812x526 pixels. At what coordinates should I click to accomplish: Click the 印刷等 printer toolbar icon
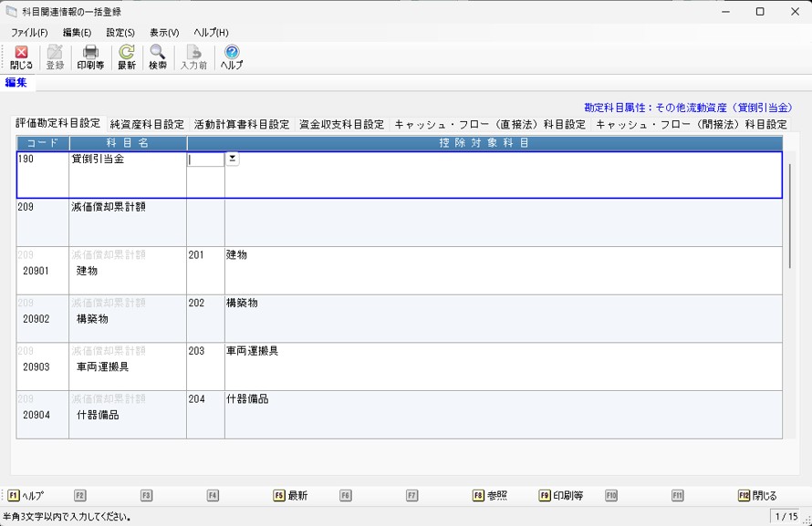(x=90, y=57)
